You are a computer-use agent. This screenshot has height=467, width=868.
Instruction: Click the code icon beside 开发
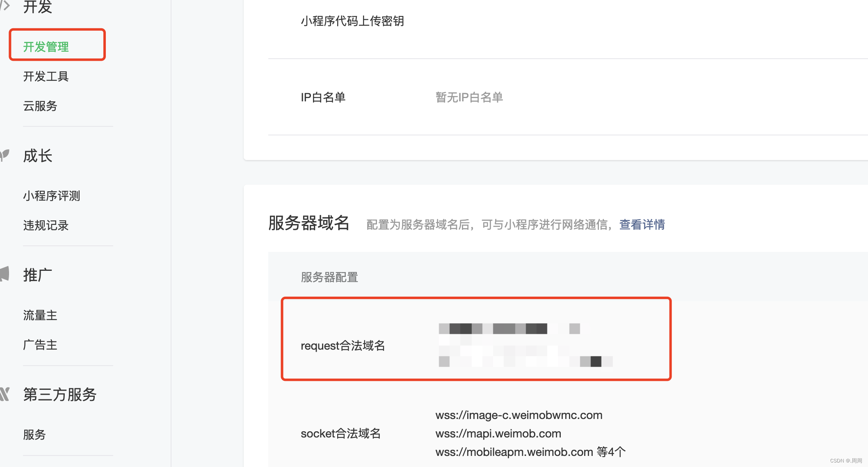pos(5,6)
